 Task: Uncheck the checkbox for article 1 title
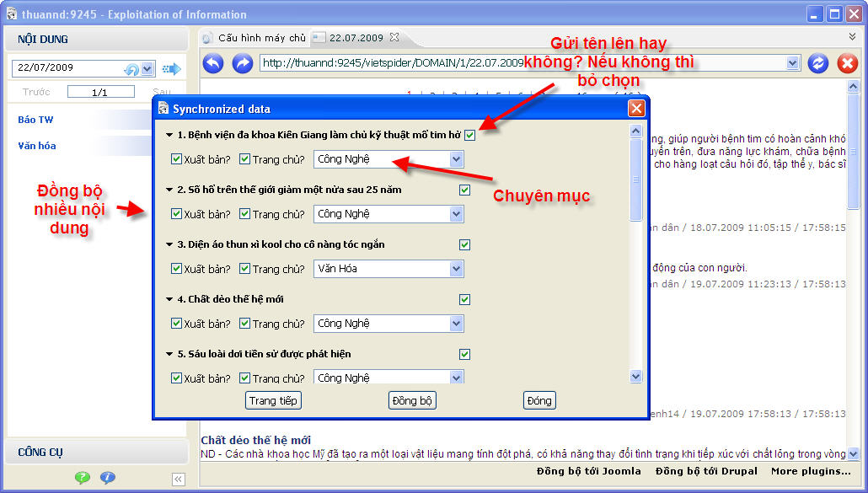469,135
